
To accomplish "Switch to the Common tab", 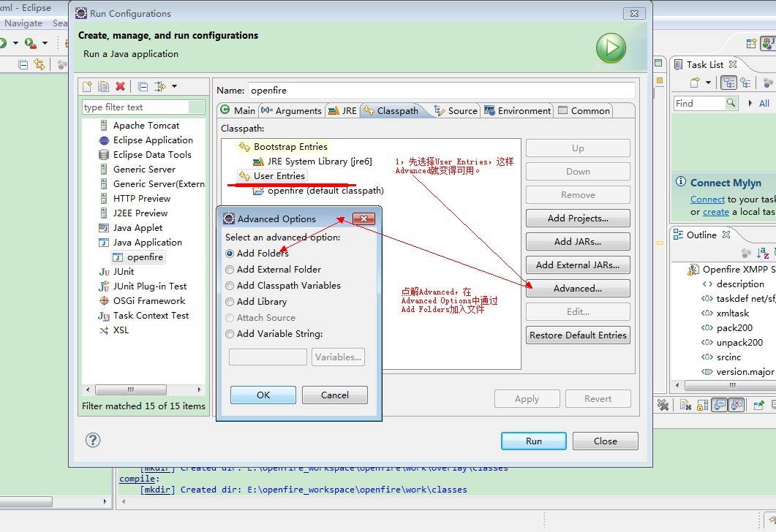I will point(584,111).
